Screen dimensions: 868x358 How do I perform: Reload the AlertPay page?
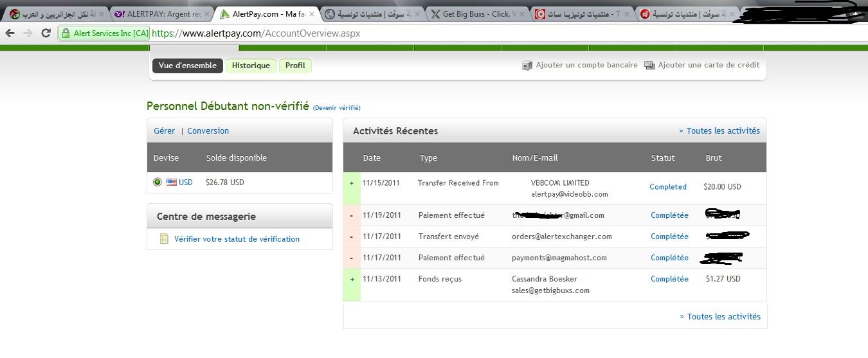(46, 33)
